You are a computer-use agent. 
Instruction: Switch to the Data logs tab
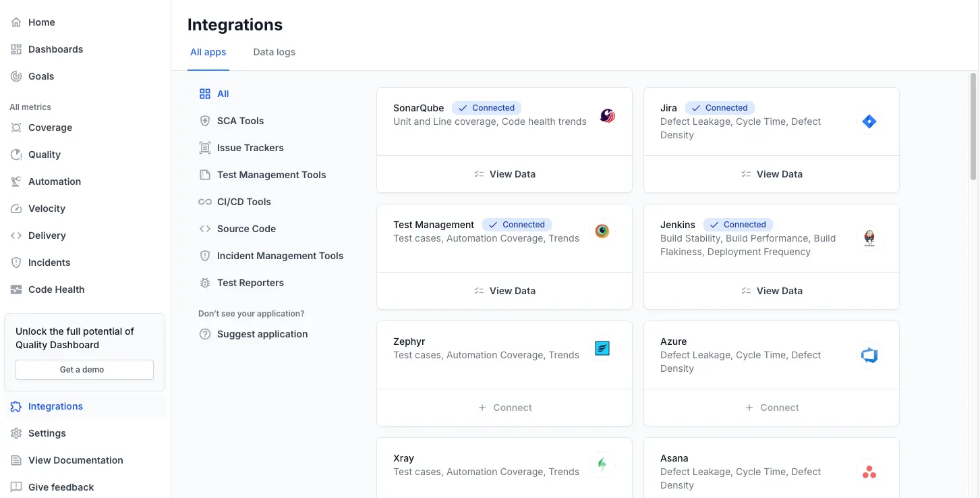click(x=274, y=52)
